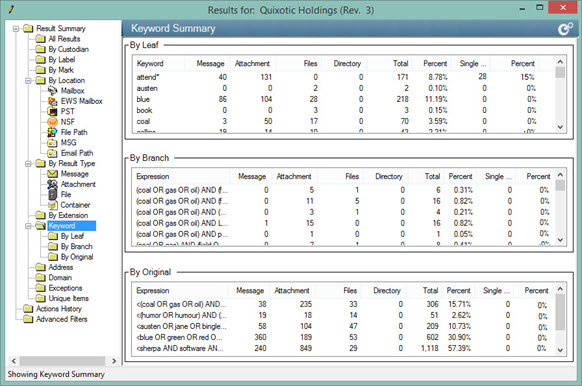Collapse the By Location tree node
Viewport: 582px width, 386px height.
28,81
